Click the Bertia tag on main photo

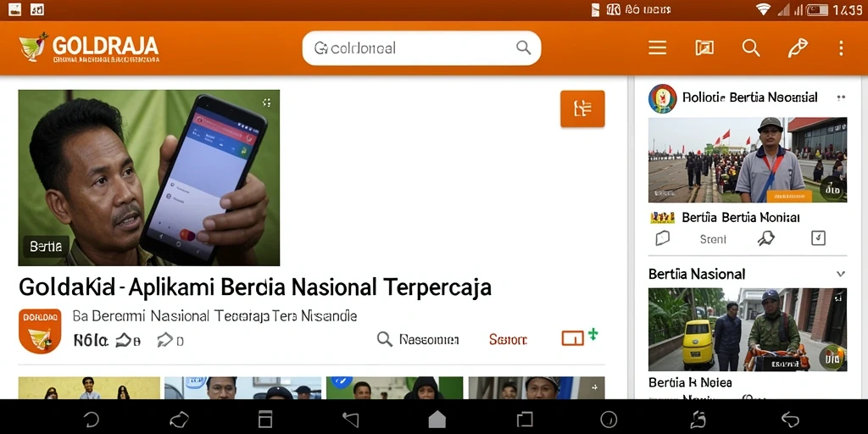pos(46,247)
